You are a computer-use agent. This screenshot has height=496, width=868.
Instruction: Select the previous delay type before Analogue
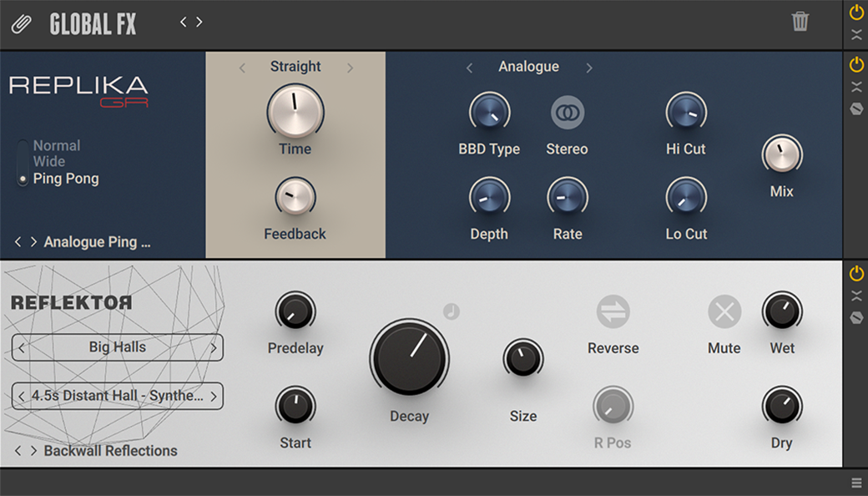pyautogui.click(x=469, y=68)
